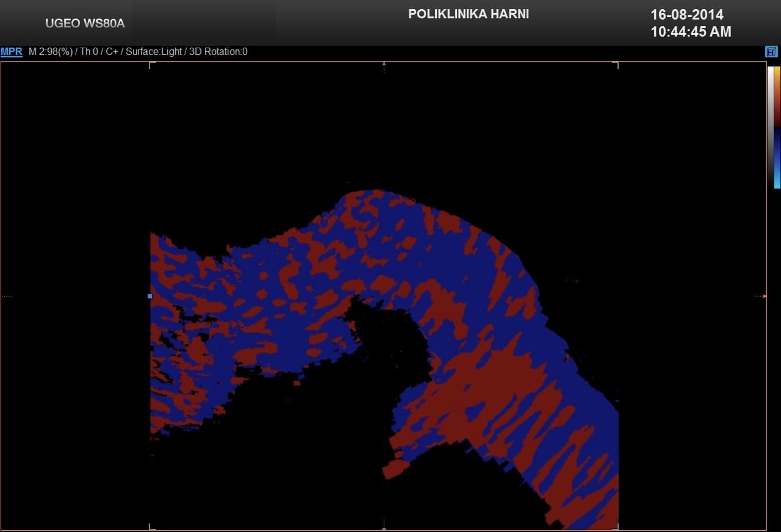
Task: Click the bottom-left ROI corner bracket
Action: coord(151,528)
